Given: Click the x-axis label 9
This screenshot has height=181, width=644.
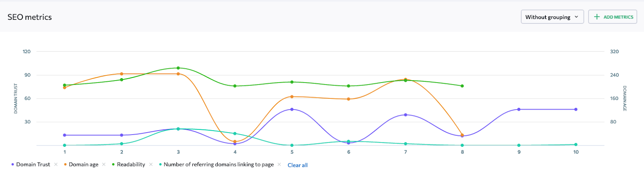Looking at the screenshot, I should tap(519, 152).
